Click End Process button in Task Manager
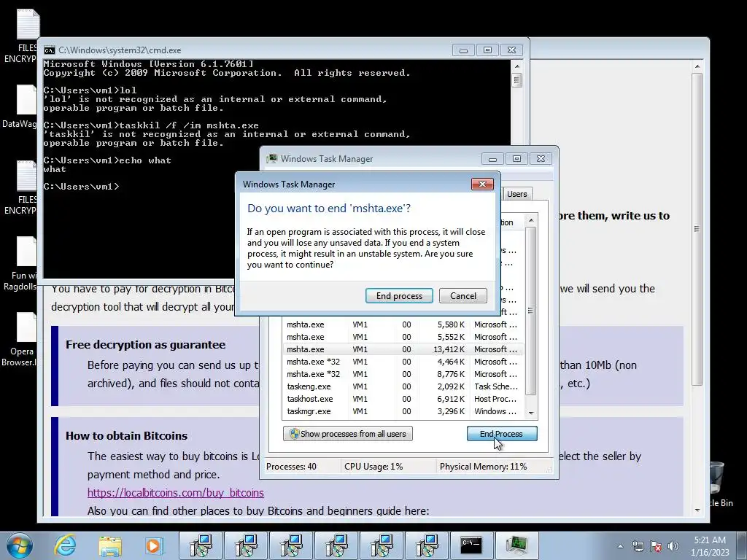This screenshot has height=560, width=747. pos(502,434)
